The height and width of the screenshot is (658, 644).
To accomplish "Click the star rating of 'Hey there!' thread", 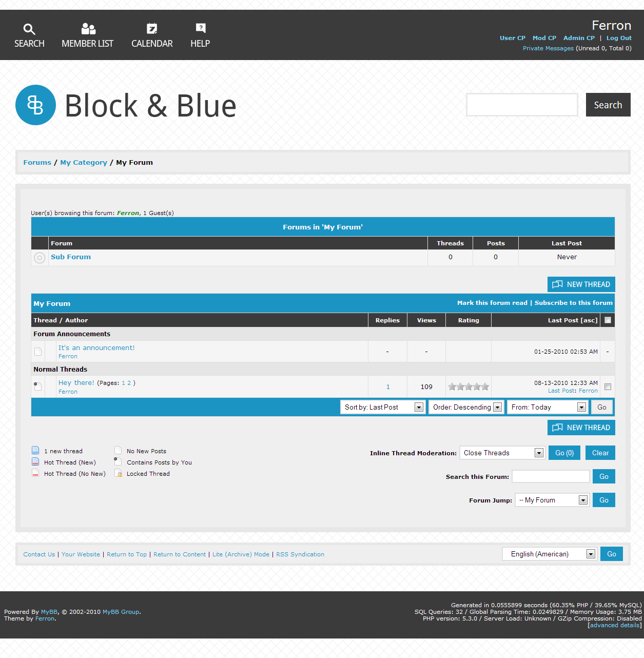I will coord(468,387).
